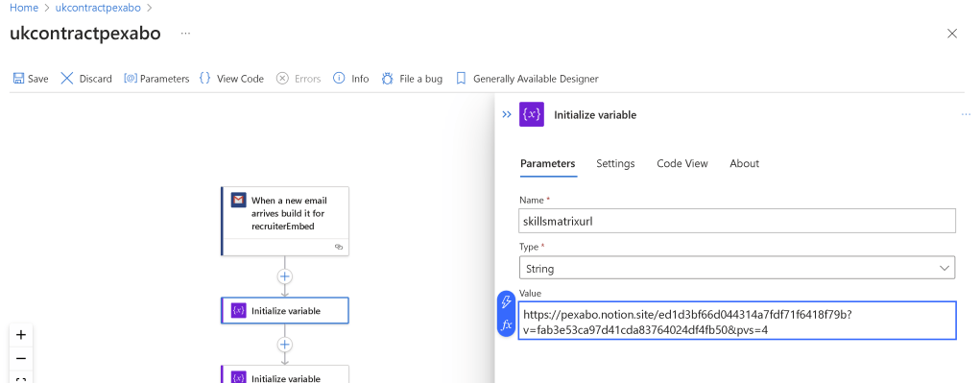Open the panel's more options ellipsis
Image resolution: width=980 pixels, height=383 pixels.
(x=966, y=114)
